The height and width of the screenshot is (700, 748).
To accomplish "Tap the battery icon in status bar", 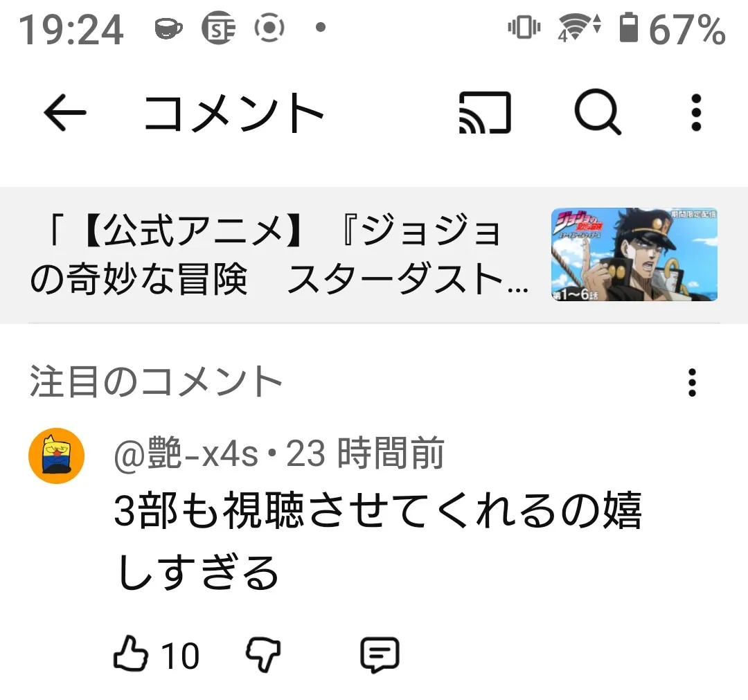I will point(628,28).
